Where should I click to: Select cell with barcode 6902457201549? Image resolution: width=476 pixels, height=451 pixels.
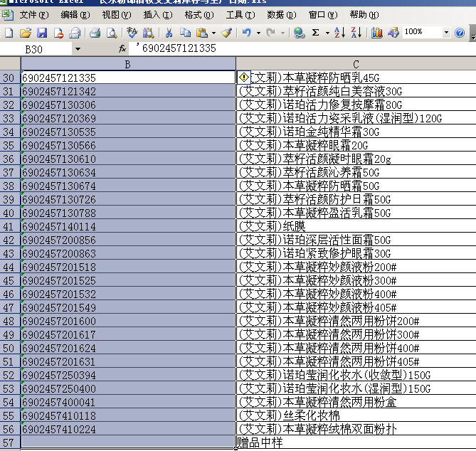pos(128,307)
